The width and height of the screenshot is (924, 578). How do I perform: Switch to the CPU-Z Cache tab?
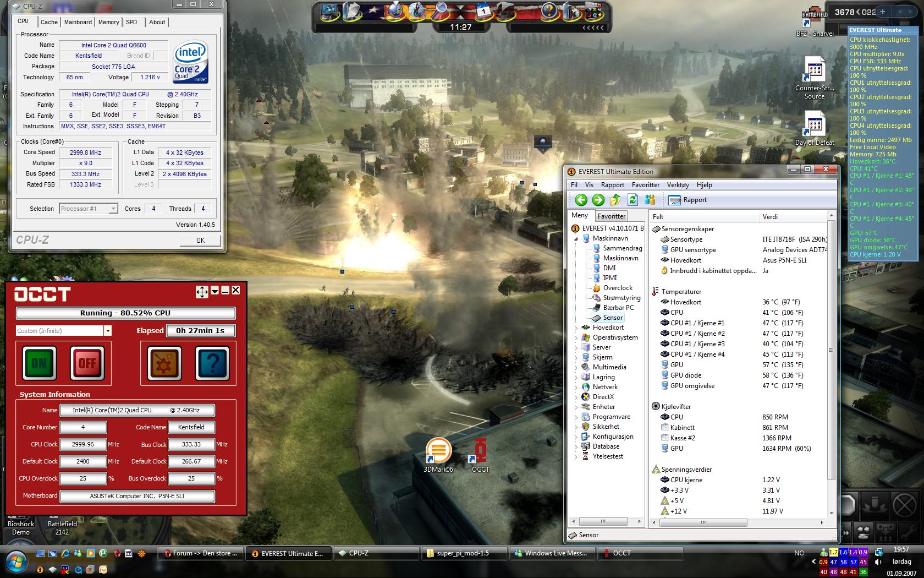pos(49,22)
